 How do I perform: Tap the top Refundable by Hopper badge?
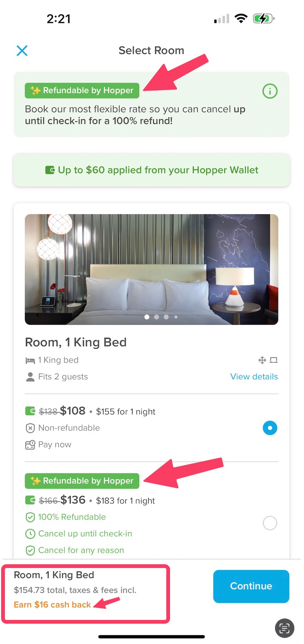[x=82, y=90]
